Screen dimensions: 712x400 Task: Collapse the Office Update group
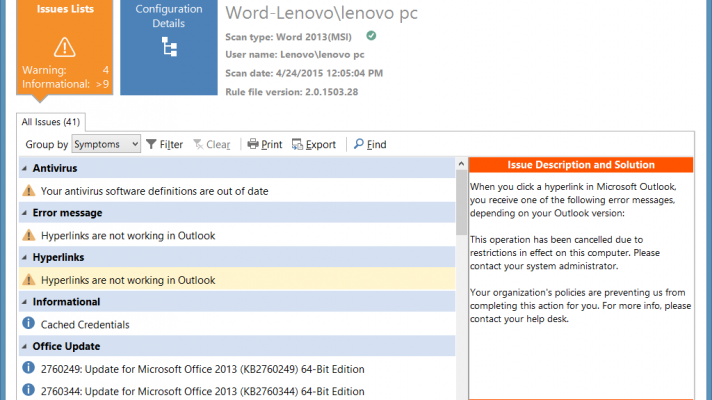click(x=23, y=346)
